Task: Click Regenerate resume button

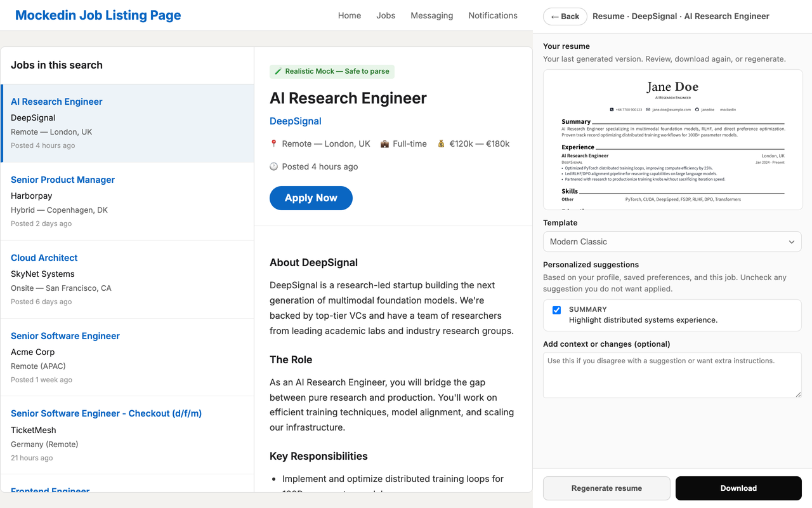Action: click(x=606, y=488)
